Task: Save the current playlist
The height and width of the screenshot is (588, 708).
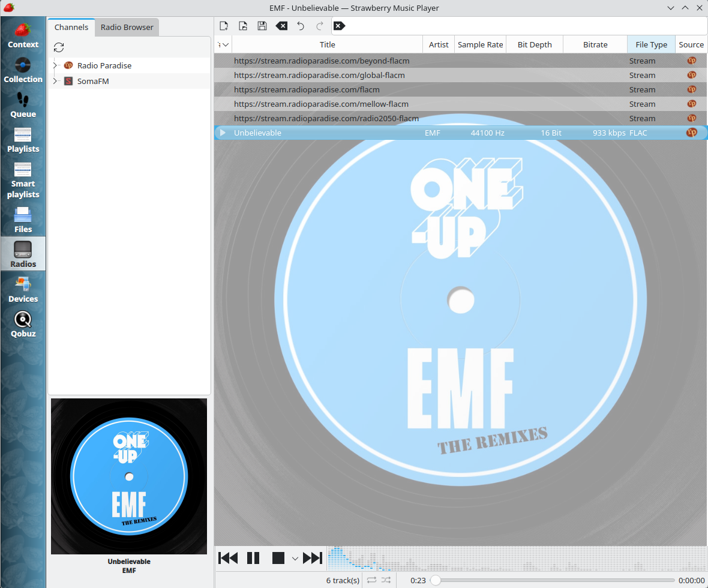Action: pyautogui.click(x=262, y=26)
